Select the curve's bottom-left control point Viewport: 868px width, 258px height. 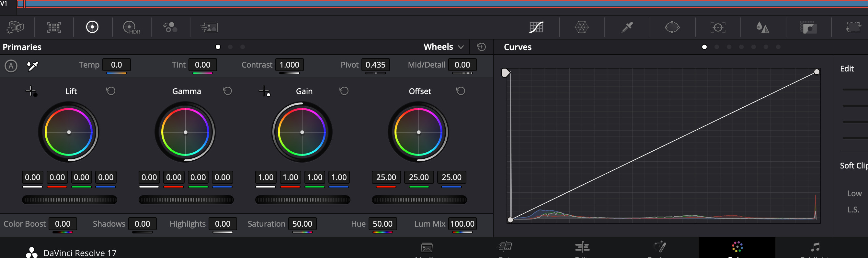510,220
